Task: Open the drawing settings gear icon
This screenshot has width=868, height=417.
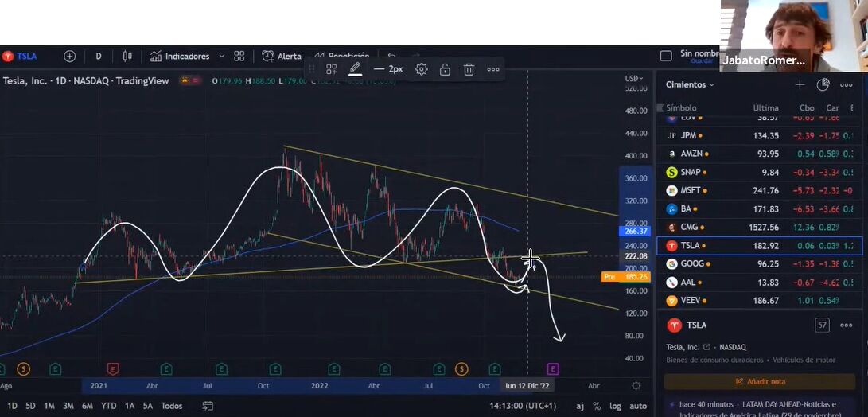Action: 422,69
